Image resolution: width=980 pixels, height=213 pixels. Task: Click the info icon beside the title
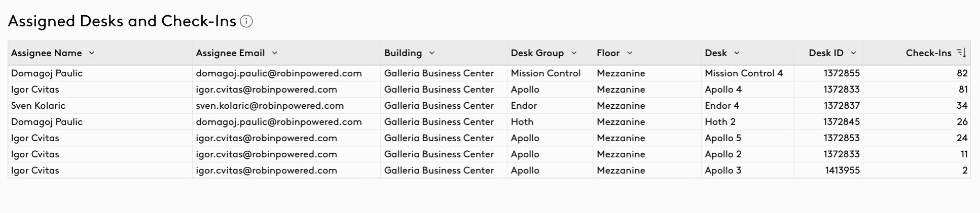point(246,21)
